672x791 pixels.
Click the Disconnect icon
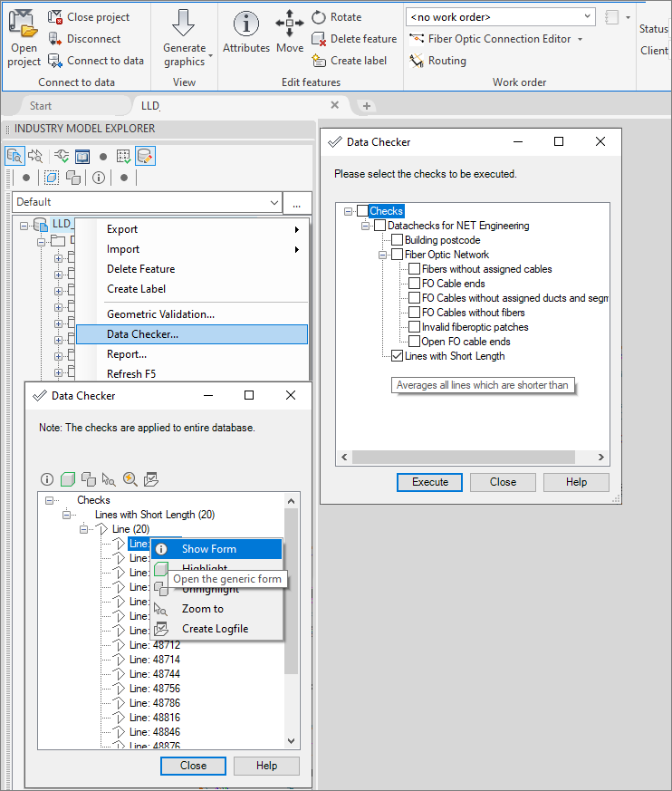click(55, 39)
